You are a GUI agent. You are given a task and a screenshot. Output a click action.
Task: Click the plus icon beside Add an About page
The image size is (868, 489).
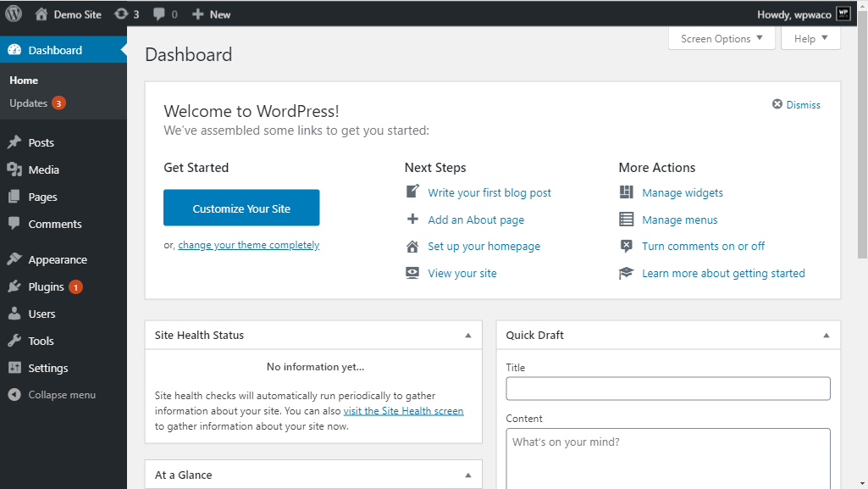[412, 219]
